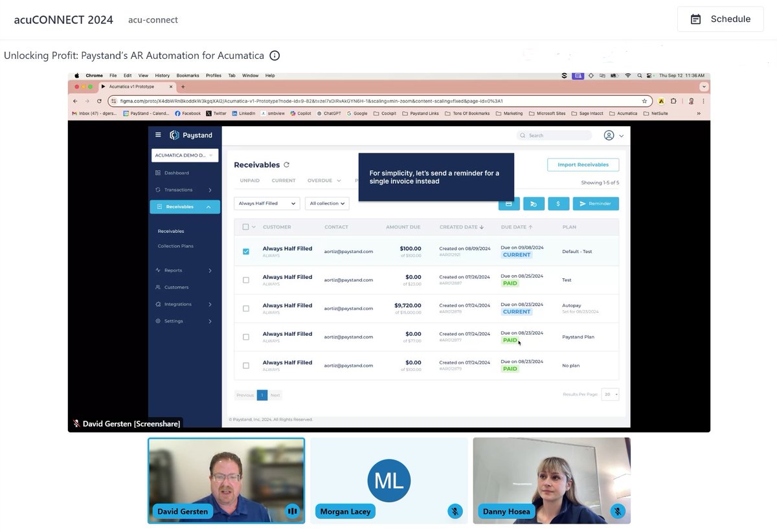Focus the Paystand search field
Viewport: 777px width, 532px height.
(555, 135)
